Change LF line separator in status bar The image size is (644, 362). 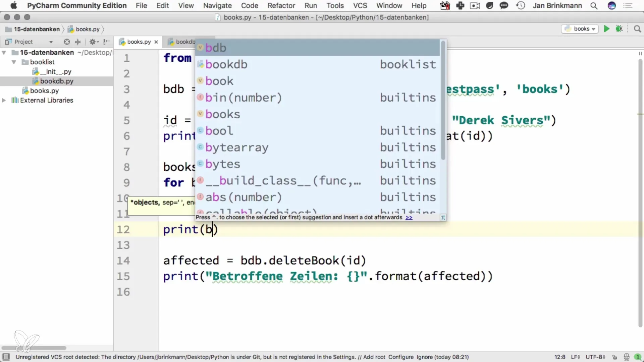click(576, 357)
